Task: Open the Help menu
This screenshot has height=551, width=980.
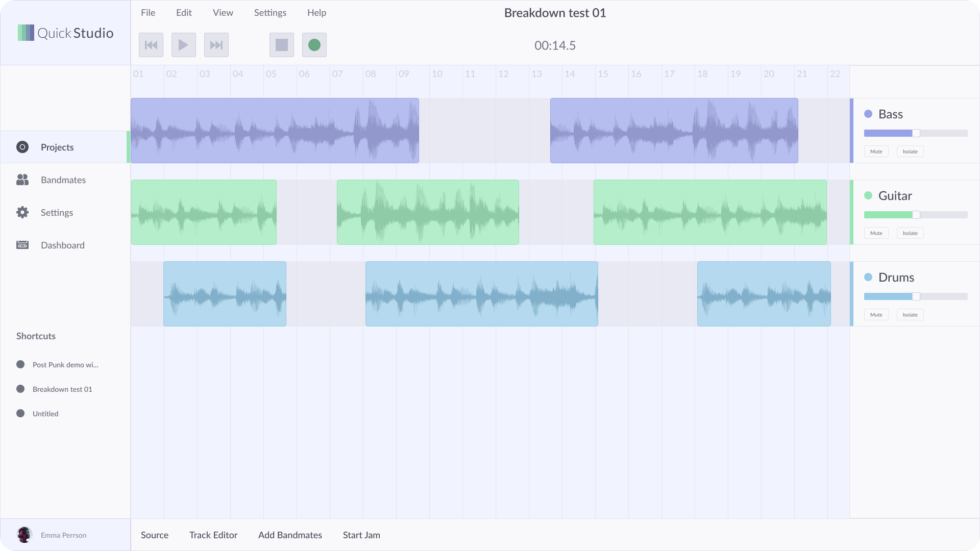Action: click(316, 13)
